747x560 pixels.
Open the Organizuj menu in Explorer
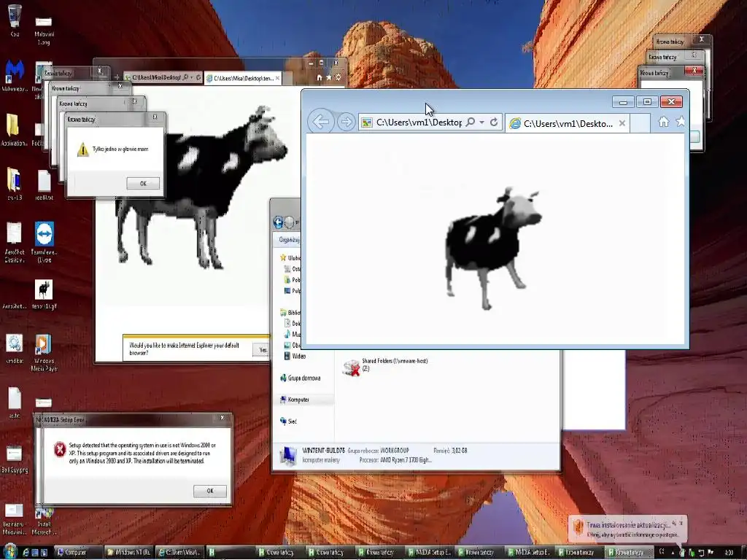pos(288,240)
